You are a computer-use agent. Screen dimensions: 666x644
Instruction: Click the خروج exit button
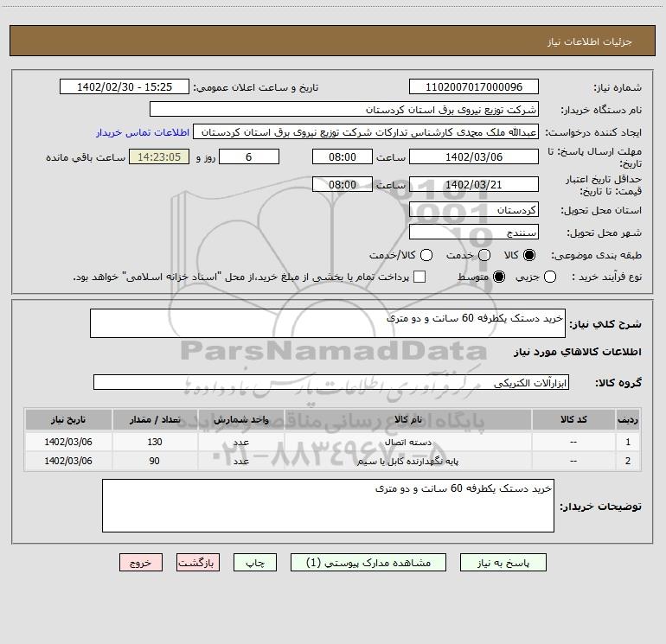point(141,563)
